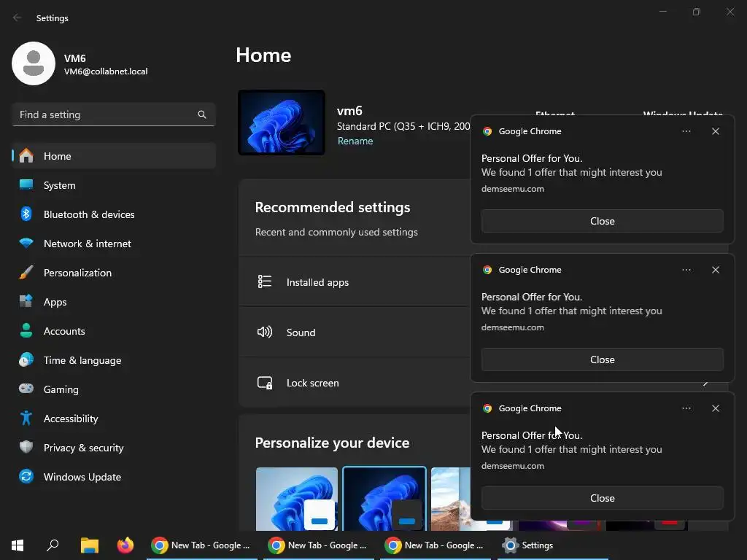Click the vm6 device wallpaper thumbnail
747x560 pixels.
click(x=282, y=122)
